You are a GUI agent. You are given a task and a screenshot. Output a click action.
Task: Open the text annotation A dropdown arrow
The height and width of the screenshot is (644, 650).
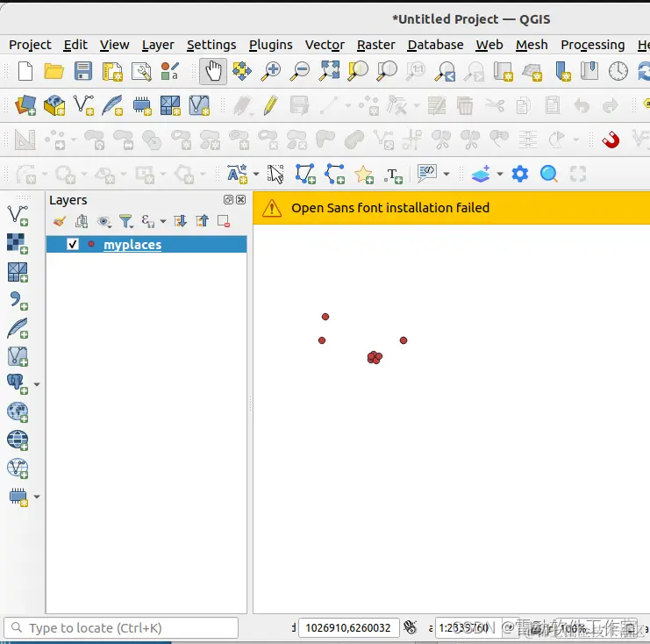point(256,174)
